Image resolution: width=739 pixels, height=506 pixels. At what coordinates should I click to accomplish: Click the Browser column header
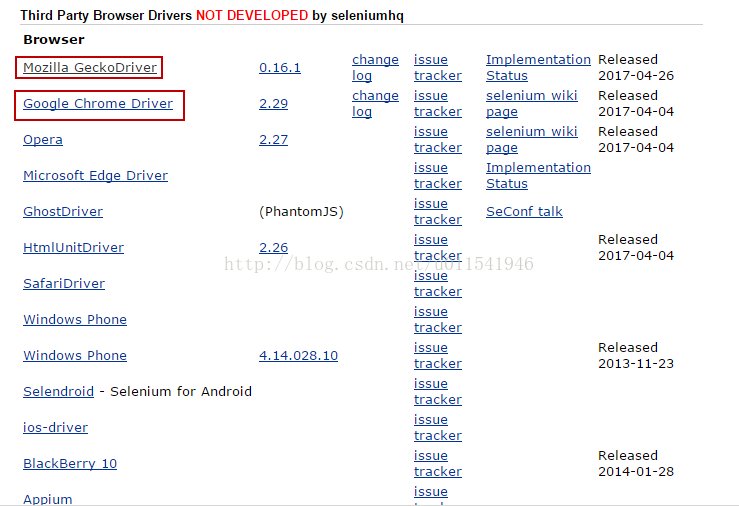point(54,40)
